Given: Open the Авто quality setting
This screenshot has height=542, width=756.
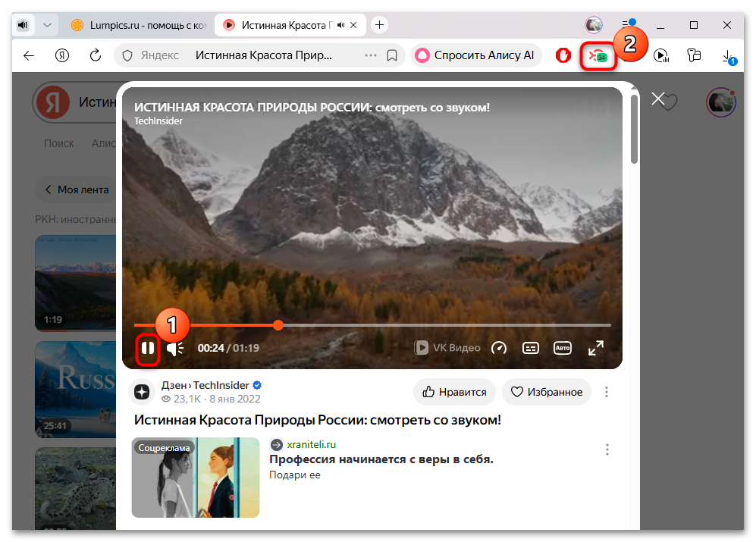Looking at the screenshot, I should point(562,348).
